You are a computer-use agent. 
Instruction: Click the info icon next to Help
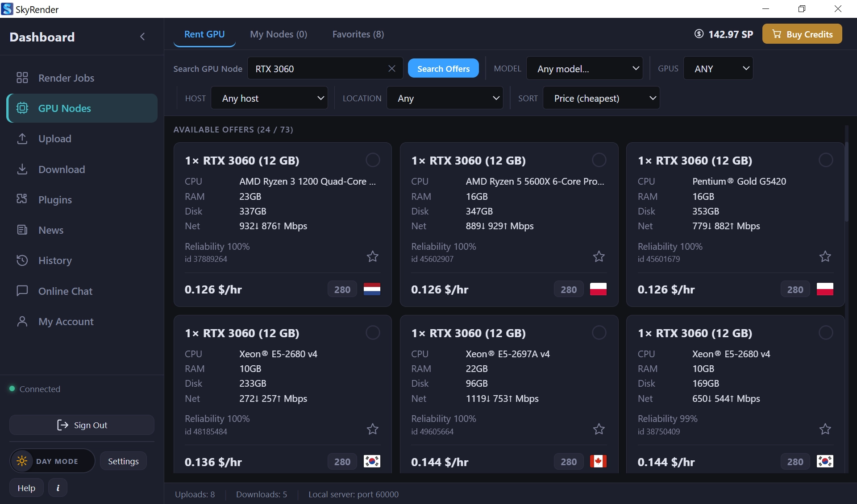[x=58, y=488]
